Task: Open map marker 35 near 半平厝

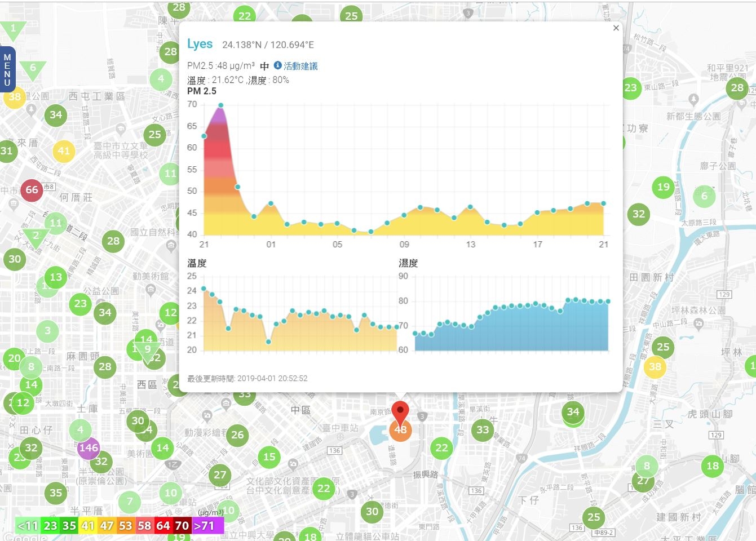Action: (x=56, y=493)
